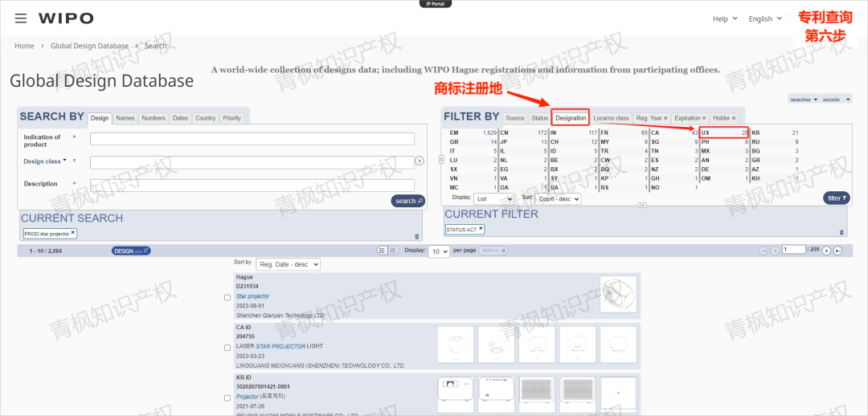Click the filter panel bottom resize handle
This screenshot has width=868, height=416.
[642, 206]
